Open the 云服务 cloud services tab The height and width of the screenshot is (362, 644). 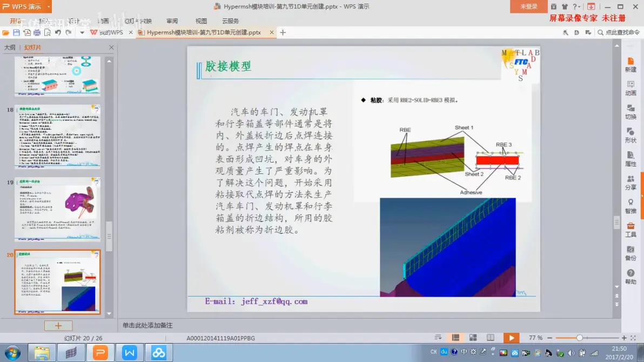coord(230,21)
